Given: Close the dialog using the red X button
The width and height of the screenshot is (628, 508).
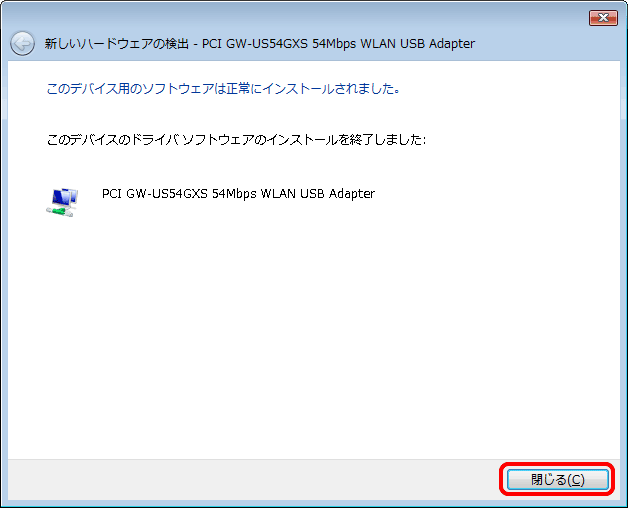Looking at the screenshot, I should tap(603, 18).
